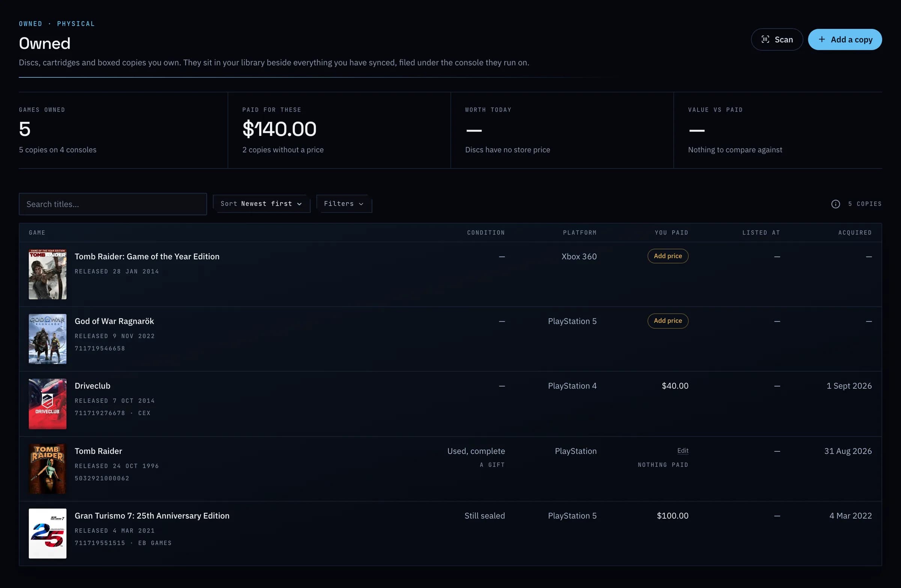Click the PHYSICAL breadcrumb label
The height and width of the screenshot is (588, 901).
click(76, 24)
